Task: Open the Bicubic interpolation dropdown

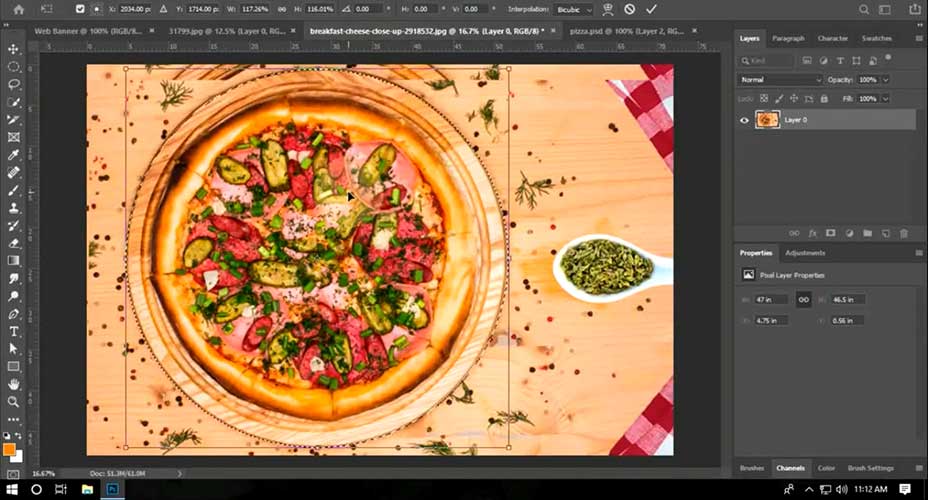Action: [x=574, y=9]
